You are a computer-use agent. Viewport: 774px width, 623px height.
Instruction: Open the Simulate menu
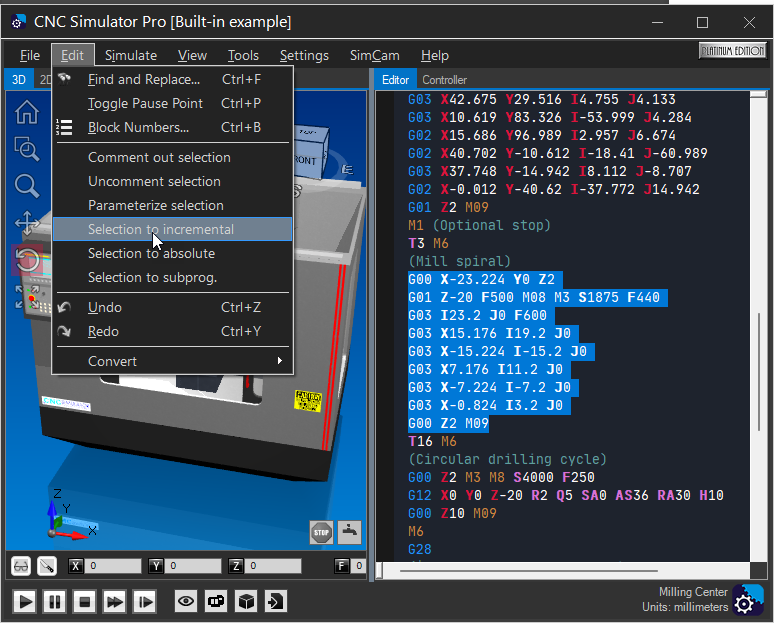click(131, 55)
